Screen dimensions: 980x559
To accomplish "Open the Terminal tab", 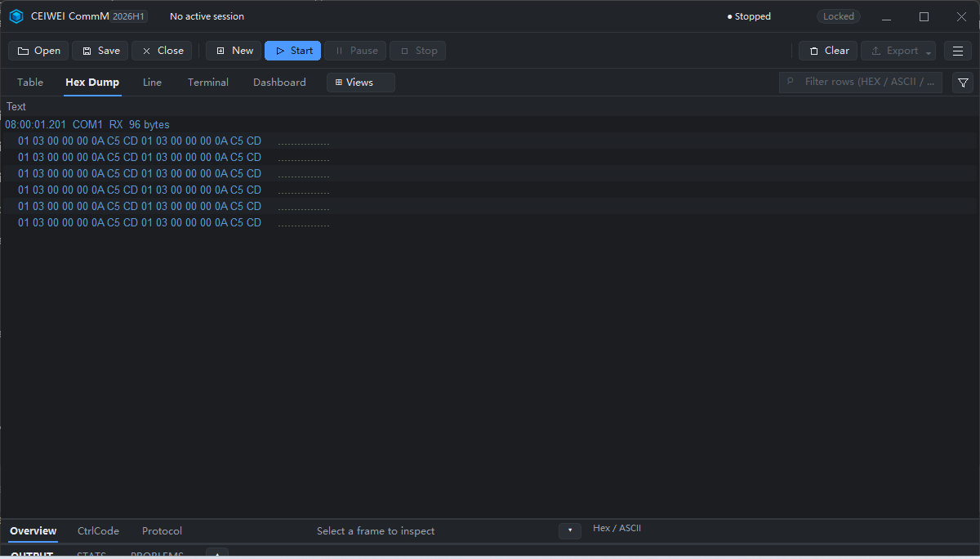I will pos(208,83).
